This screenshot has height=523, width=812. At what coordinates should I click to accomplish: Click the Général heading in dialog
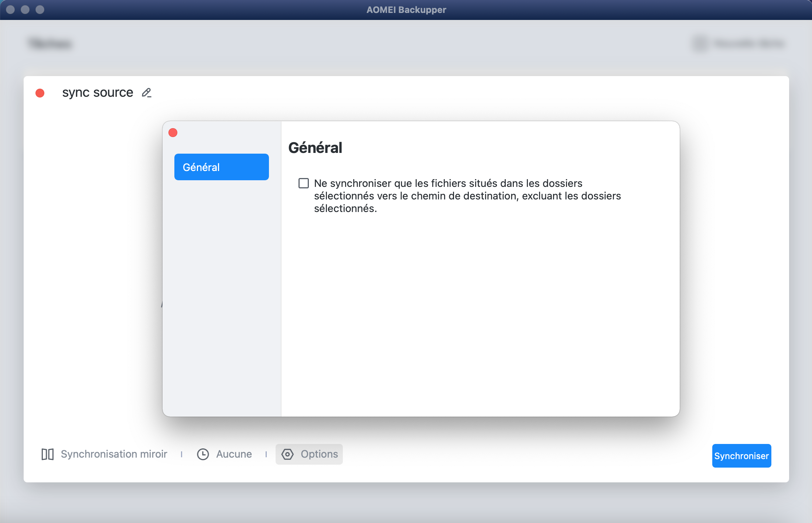(315, 148)
